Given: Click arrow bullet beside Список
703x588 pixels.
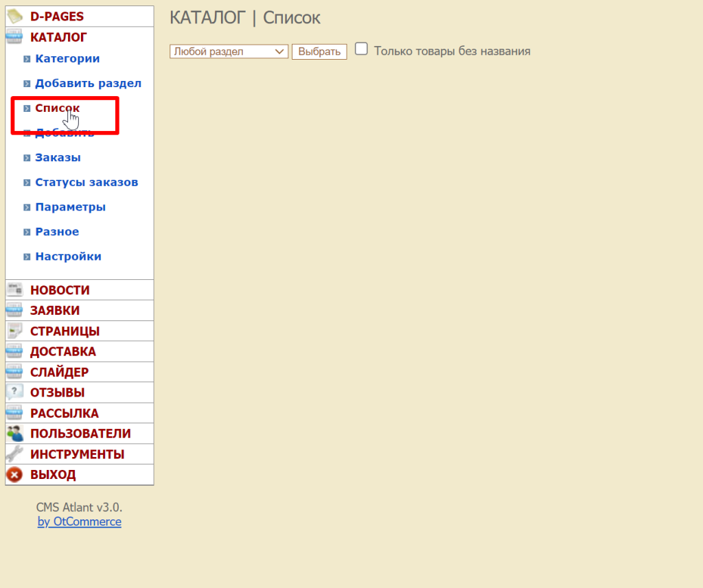Looking at the screenshot, I should coord(27,108).
